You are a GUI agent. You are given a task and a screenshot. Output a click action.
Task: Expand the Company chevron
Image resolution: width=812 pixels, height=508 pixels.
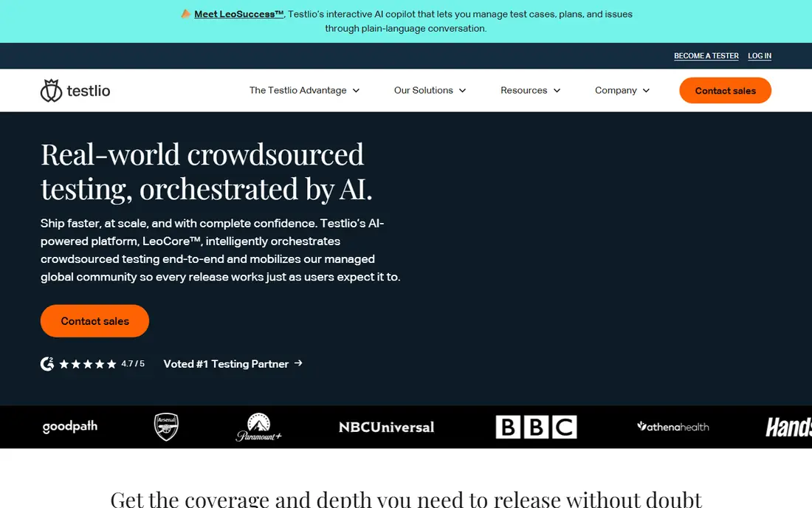tap(647, 91)
